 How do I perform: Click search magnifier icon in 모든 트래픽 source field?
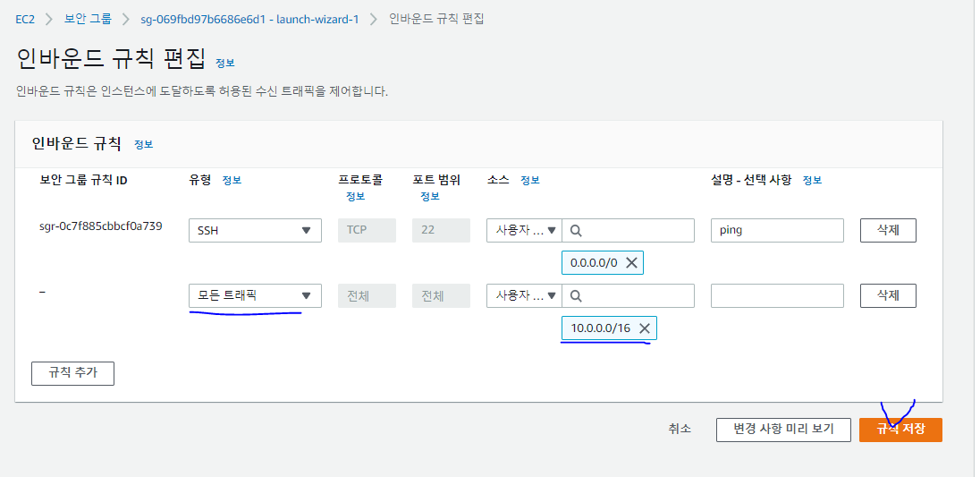(576, 295)
